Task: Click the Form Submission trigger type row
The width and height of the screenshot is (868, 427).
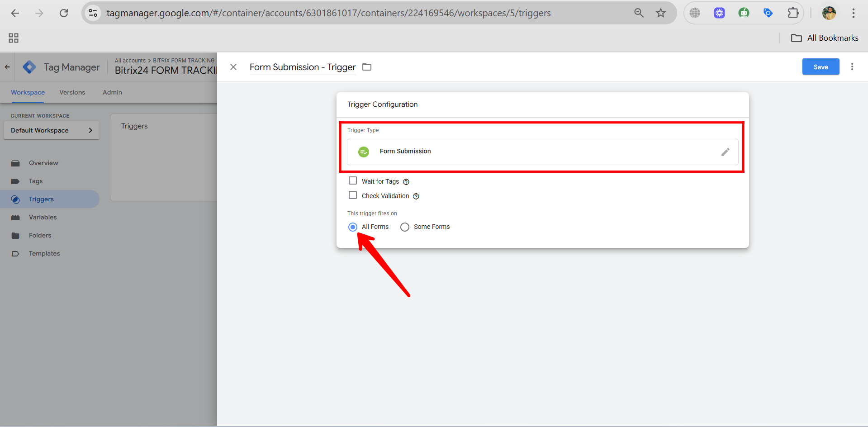Action: click(x=542, y=152)
